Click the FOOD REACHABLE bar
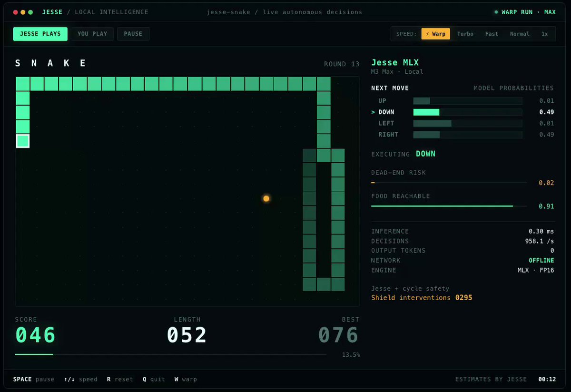 (449, 206)
